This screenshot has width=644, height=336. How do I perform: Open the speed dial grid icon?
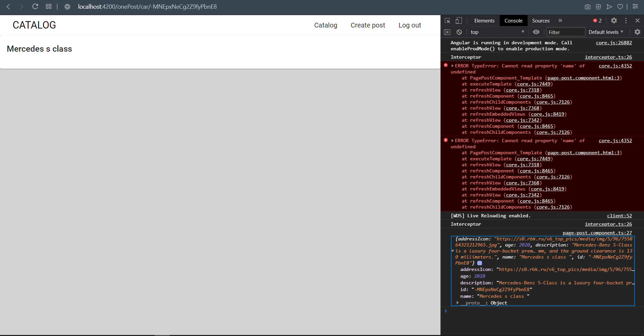click(x=49, y=6)
